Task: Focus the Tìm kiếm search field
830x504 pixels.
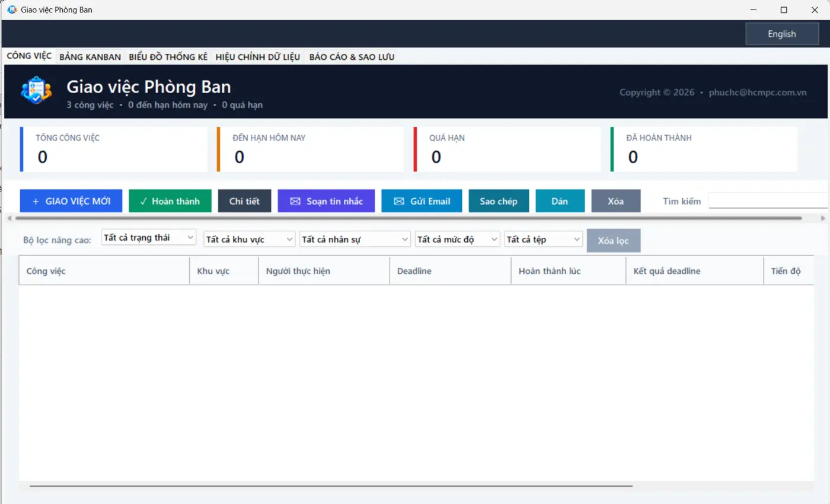Action: coord(769,201)
